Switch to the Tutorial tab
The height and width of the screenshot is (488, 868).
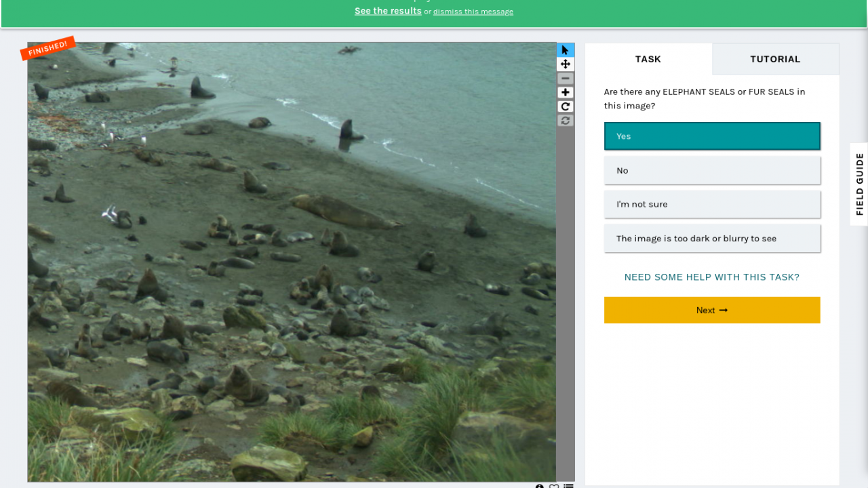(x=775, y=59)
